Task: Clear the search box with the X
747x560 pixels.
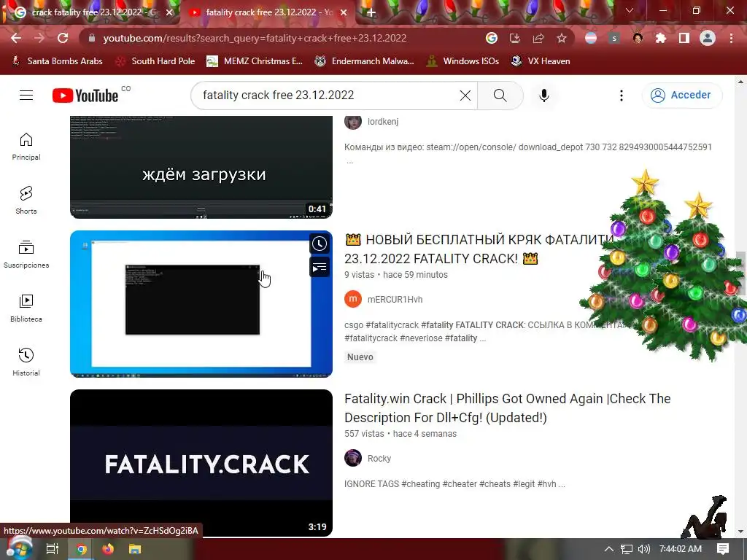Action: tap(465, 96)
